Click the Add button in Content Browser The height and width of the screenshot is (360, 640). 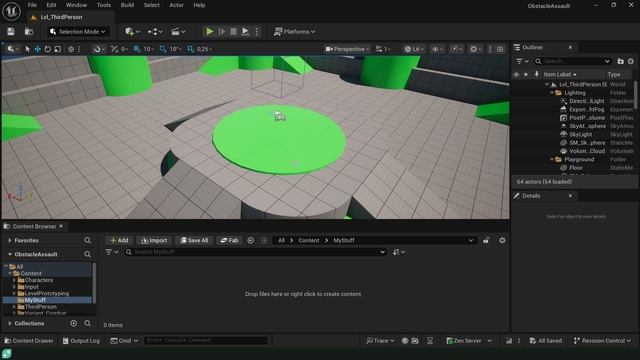(119, 240)
